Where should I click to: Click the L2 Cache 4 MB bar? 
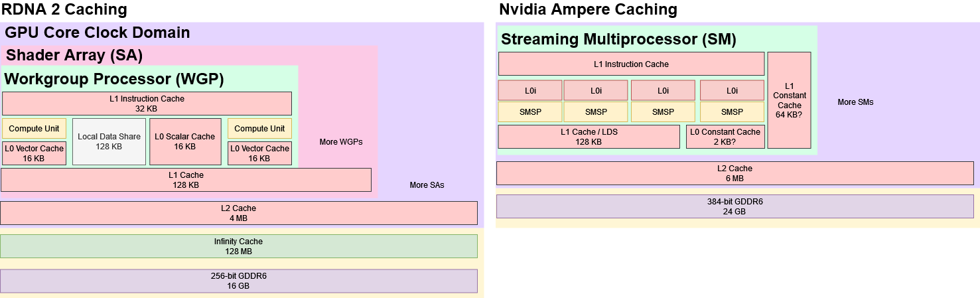pos(239,213)
